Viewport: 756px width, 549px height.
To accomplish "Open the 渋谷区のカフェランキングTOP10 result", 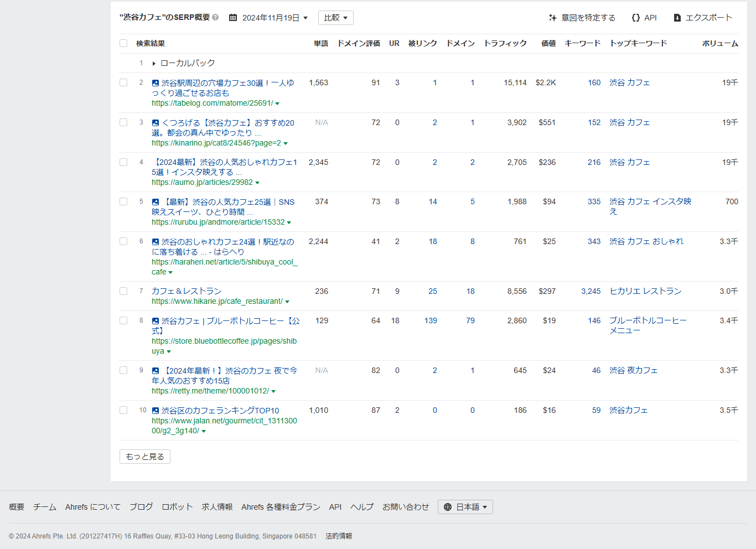I will pos(220,411).
